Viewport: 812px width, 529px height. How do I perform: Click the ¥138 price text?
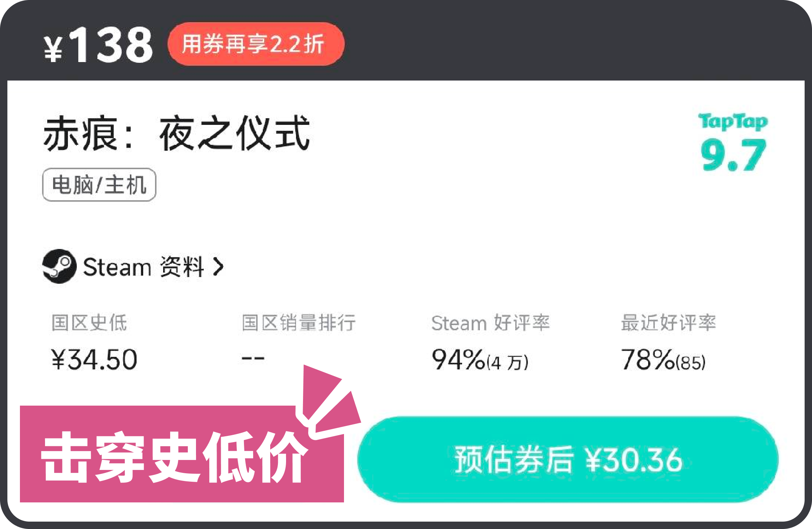(98, 45)
